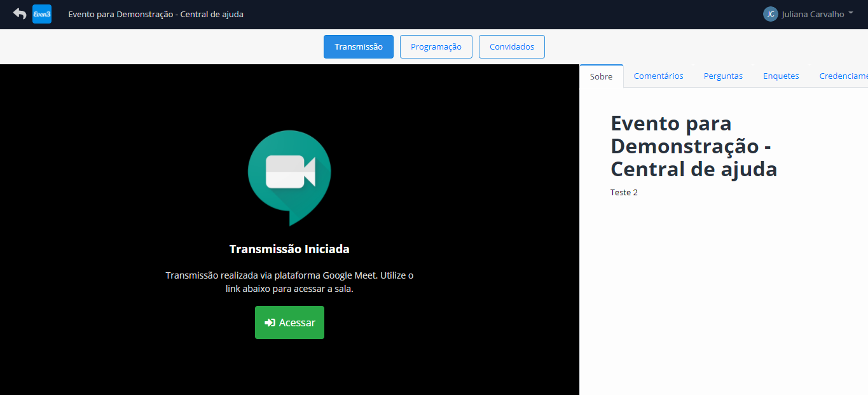The image size is (868, 395).
Task: Go to the Perguntas tab
Action: (723, 76)
